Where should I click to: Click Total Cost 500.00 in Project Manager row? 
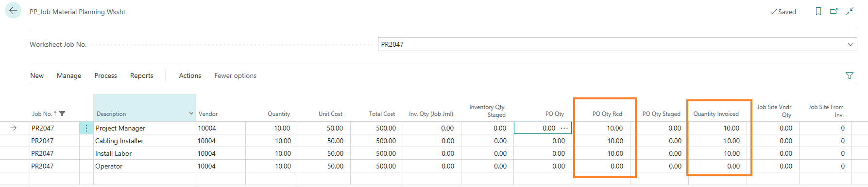[x=386, y=128]
